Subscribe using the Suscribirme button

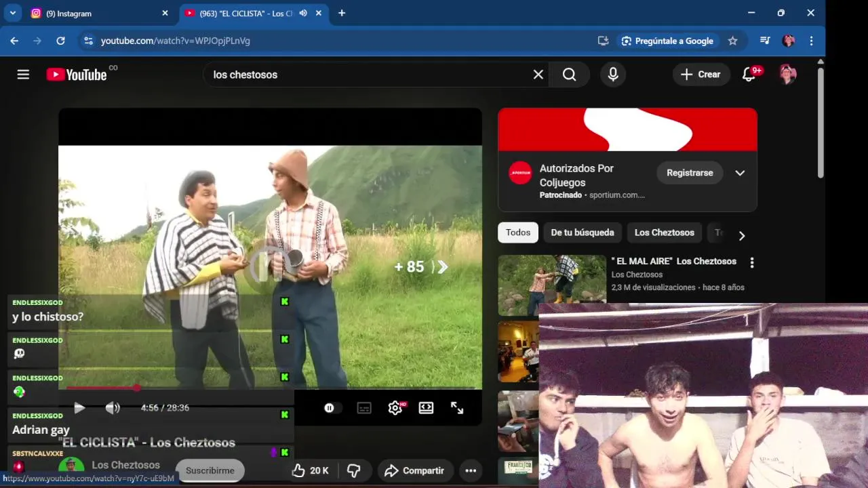pyautogui.click(x=210, y=470)
